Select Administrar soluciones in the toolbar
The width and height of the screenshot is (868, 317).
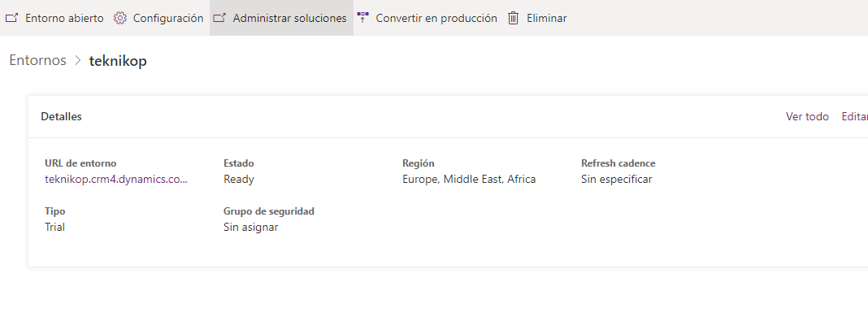click(x=281, y=18)
